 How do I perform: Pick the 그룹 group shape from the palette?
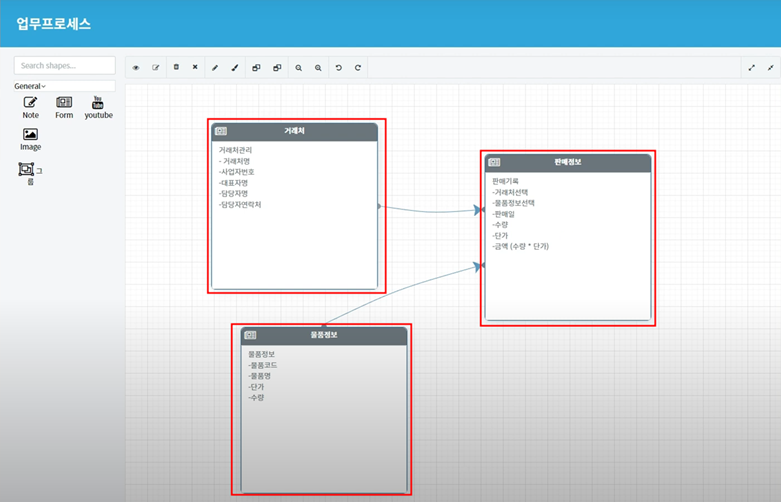(x=30, y=174)
